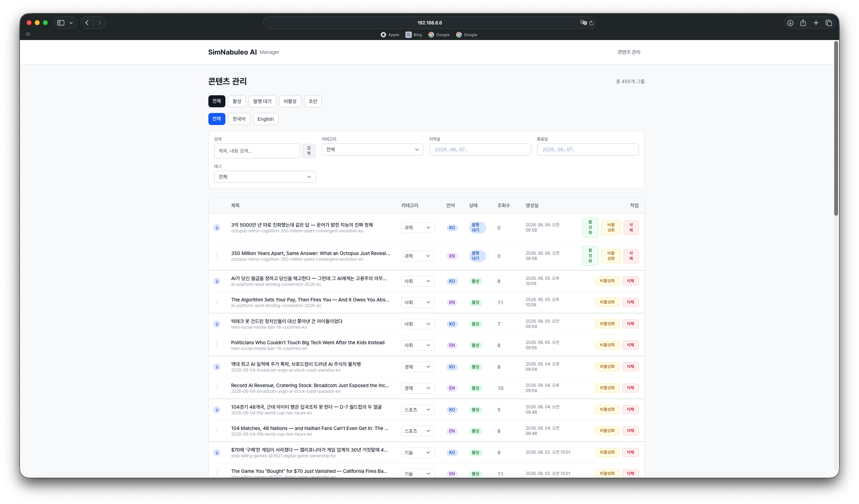Filter by 한국어 language
This screenshot has width=859, height=504.
click(x=239, y=119)
